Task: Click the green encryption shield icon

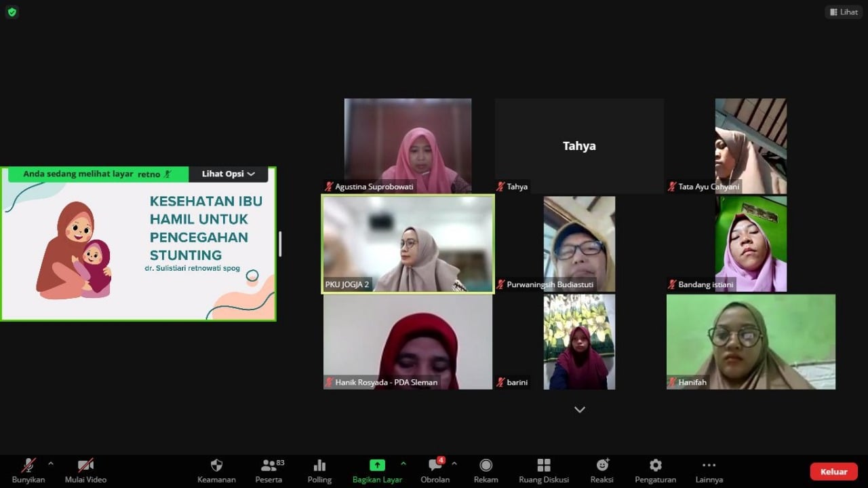Action: coord(12,12)
